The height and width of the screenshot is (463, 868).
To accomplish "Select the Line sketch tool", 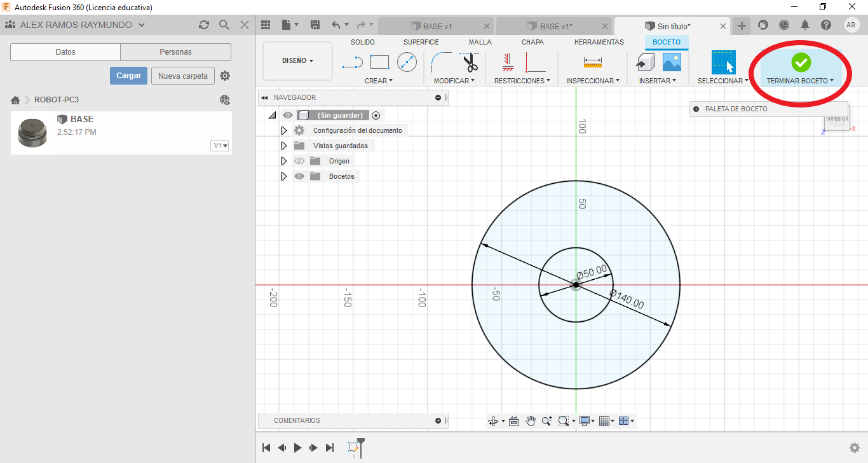I will [x=352, y=62].
